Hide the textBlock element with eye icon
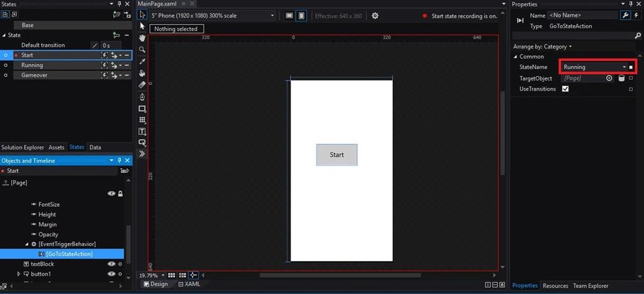Screen dimensions: 644x294 click(111, 264)
